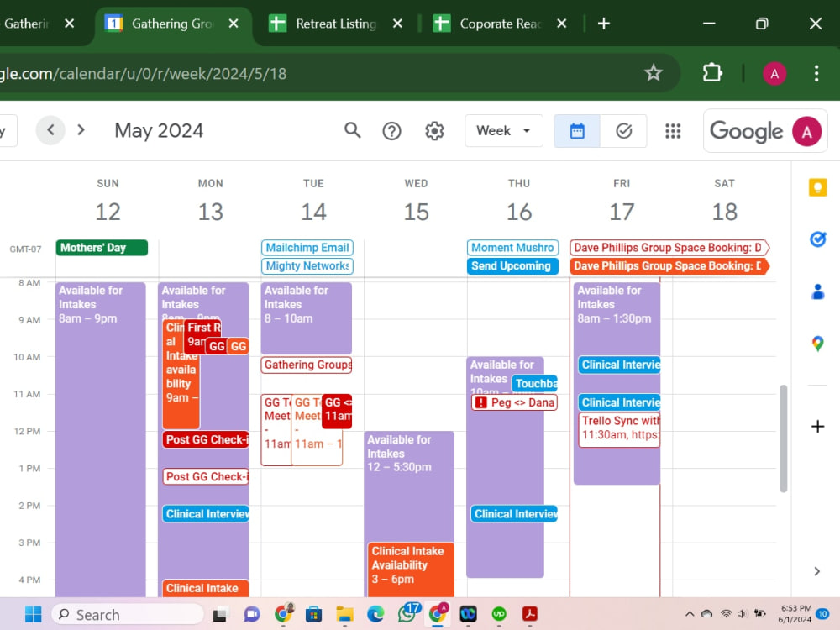This screenshot has height=630, width=840.
Task: Click Get add-ons plus icon
Action: 817,427
